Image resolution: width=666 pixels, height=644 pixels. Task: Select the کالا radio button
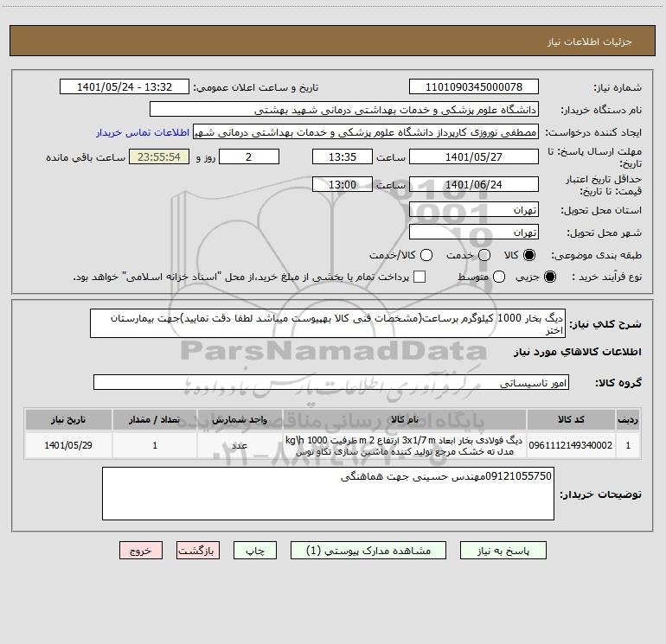(x=529, y=255)
